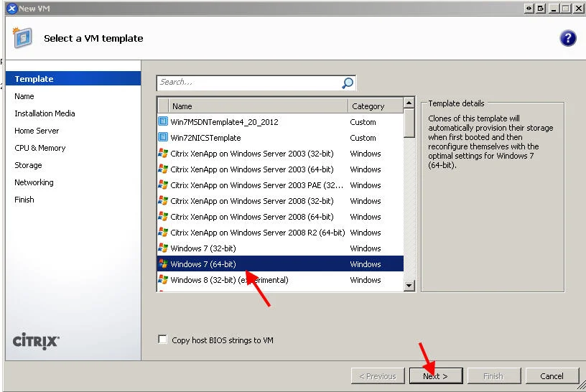Click Windows flag icon for Windows 7 (64-bit)
586x392 pixels.
(x=163, y=263)
